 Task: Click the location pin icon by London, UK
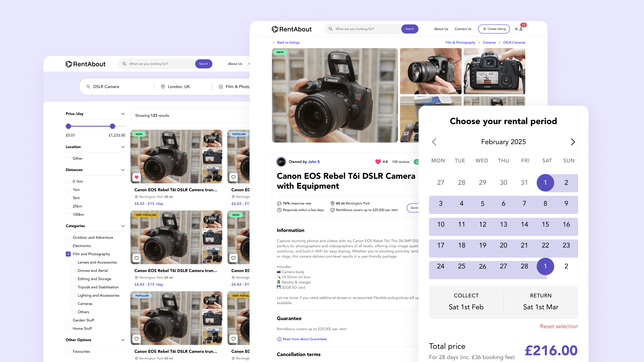163,87
